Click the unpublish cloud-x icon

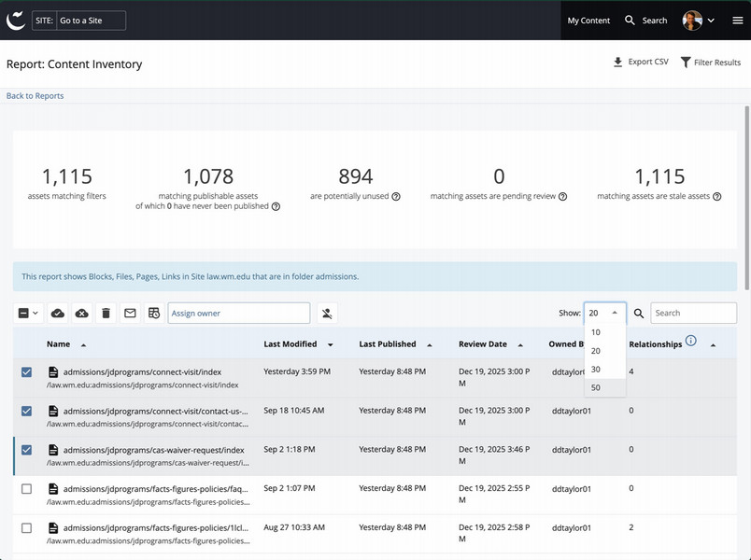pos(82,313)
